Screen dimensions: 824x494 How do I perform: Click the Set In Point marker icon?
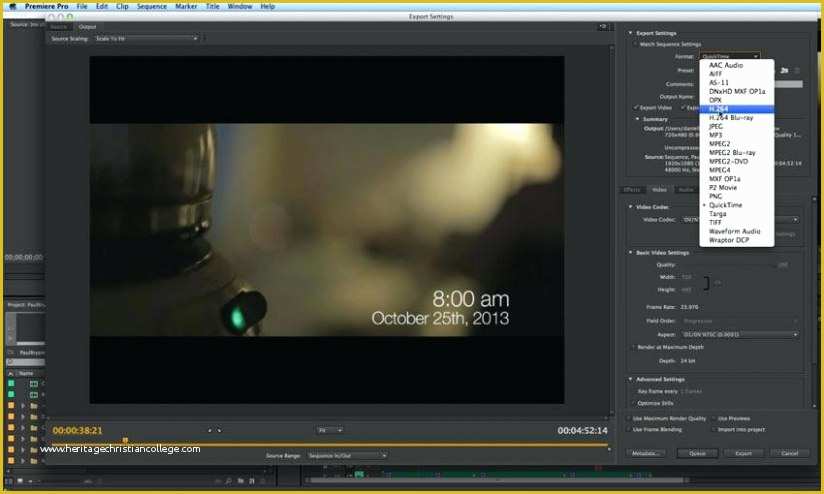pos(210,430)
